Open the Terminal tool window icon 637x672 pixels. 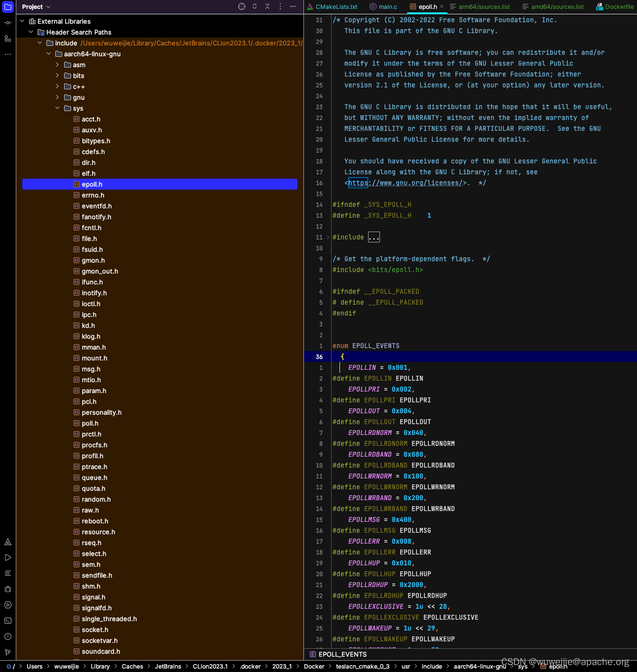point(8,621)
